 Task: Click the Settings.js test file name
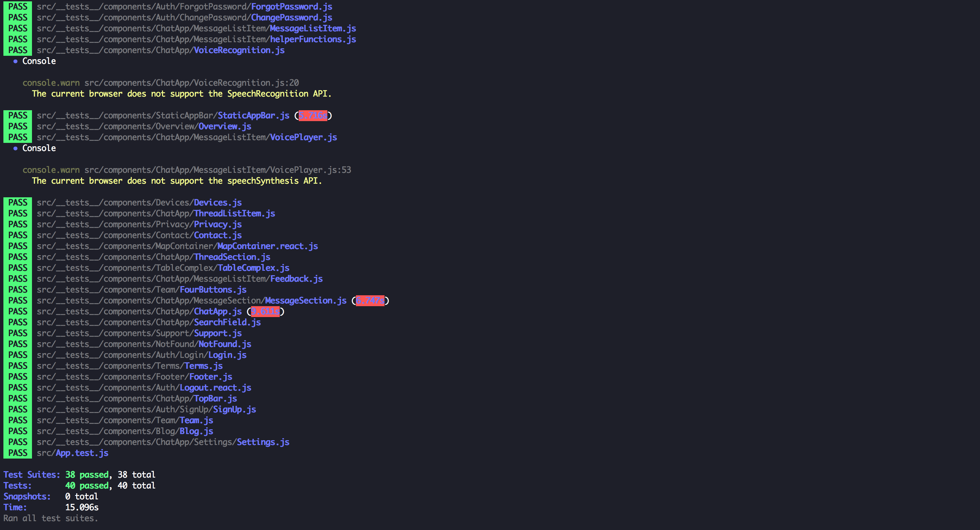[263, 442]
